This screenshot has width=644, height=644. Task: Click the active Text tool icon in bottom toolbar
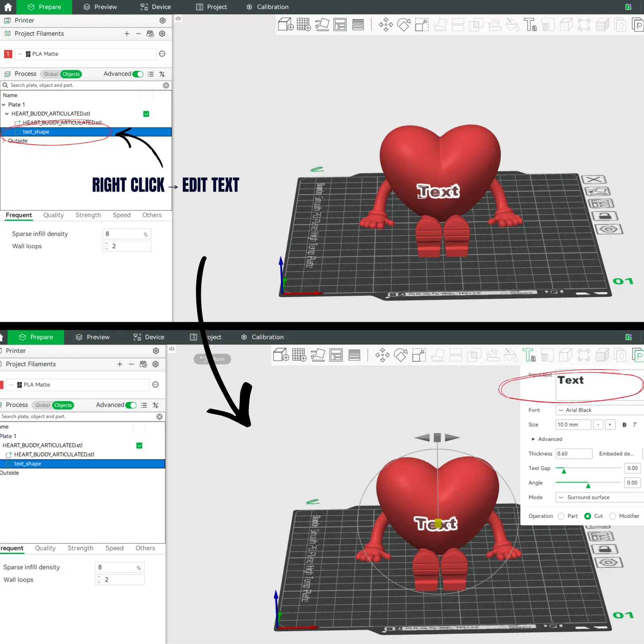[529, 355]
